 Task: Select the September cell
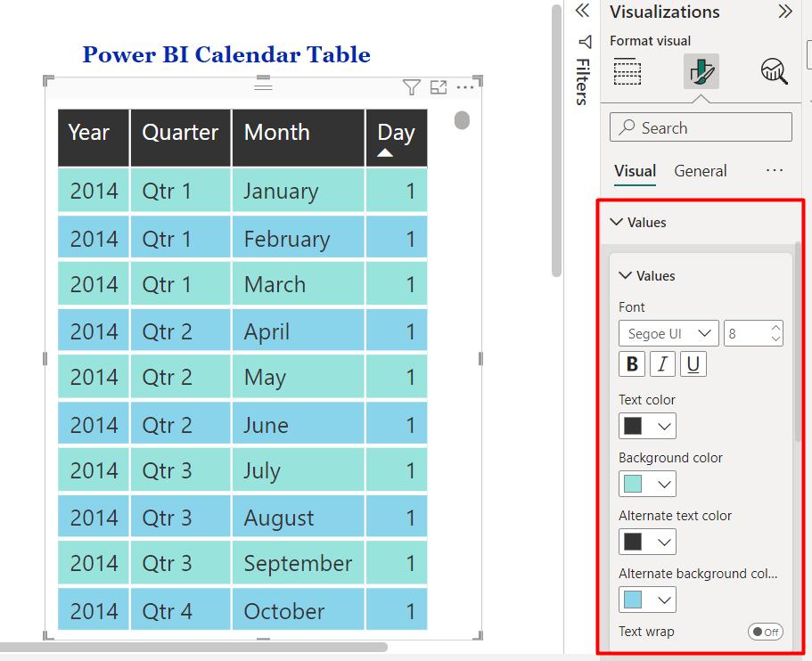click(x=299, y=563)
